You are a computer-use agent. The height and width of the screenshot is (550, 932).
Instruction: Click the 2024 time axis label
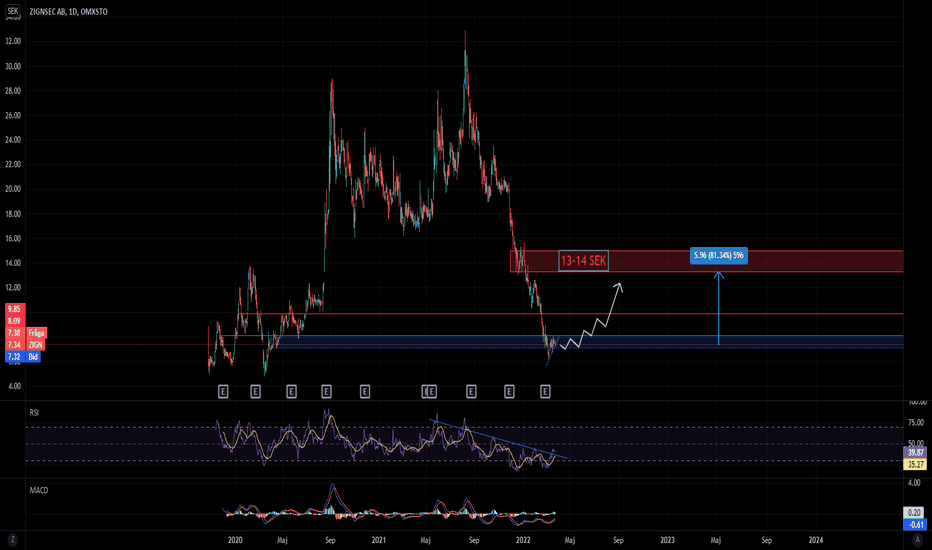(816, 540)
